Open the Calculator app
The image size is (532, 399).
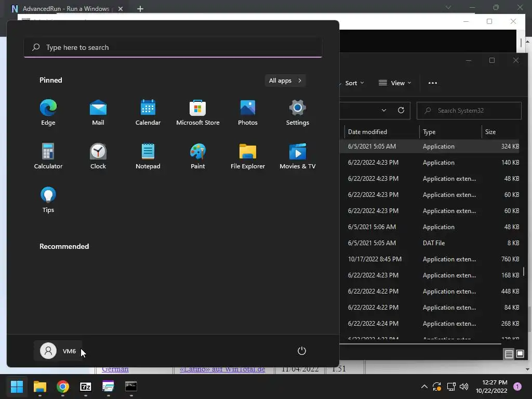point(48,156)
